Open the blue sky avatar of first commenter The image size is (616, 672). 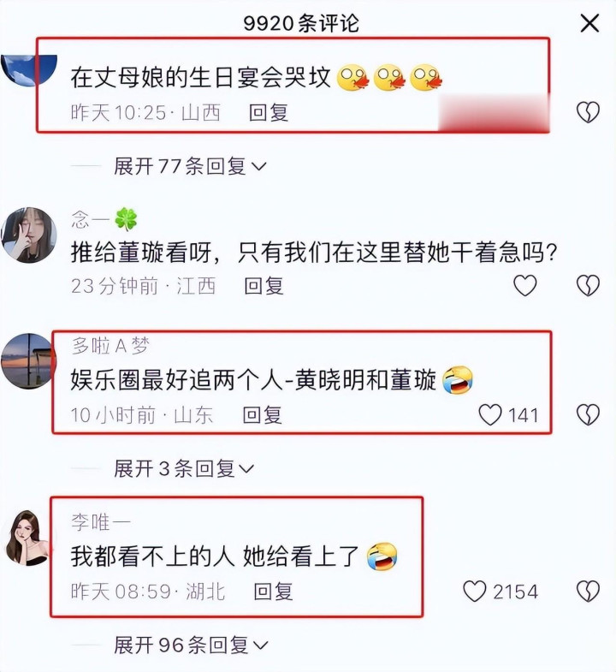pyautogui.click(x=29, y=70)
